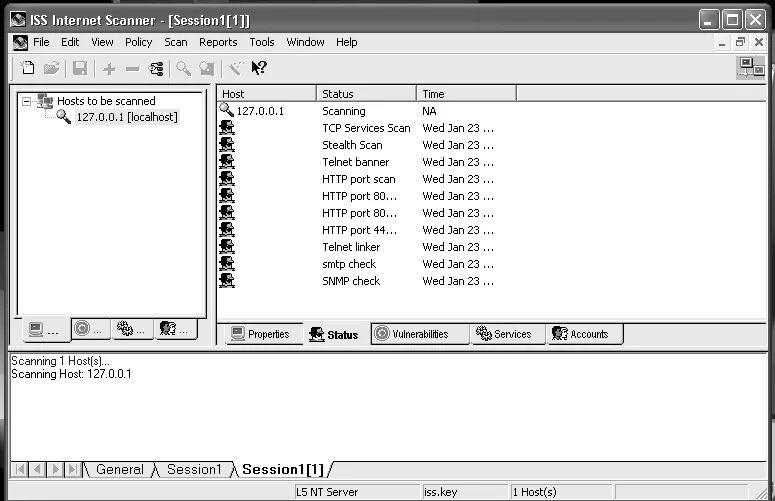Screen dimensions: 775x501
Task: Open the Edit menu
Action: point(70,42)
